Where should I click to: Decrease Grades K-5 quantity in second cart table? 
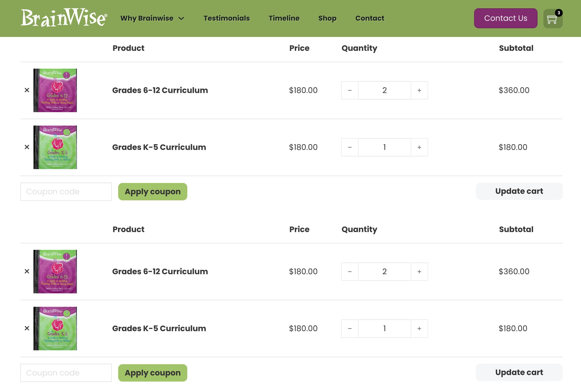click(x=350, y=328)
